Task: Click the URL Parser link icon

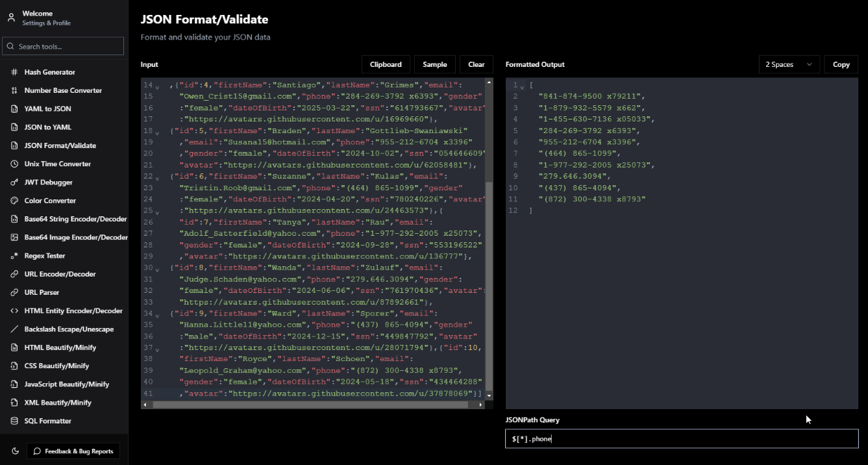Action: pos(14,292)
